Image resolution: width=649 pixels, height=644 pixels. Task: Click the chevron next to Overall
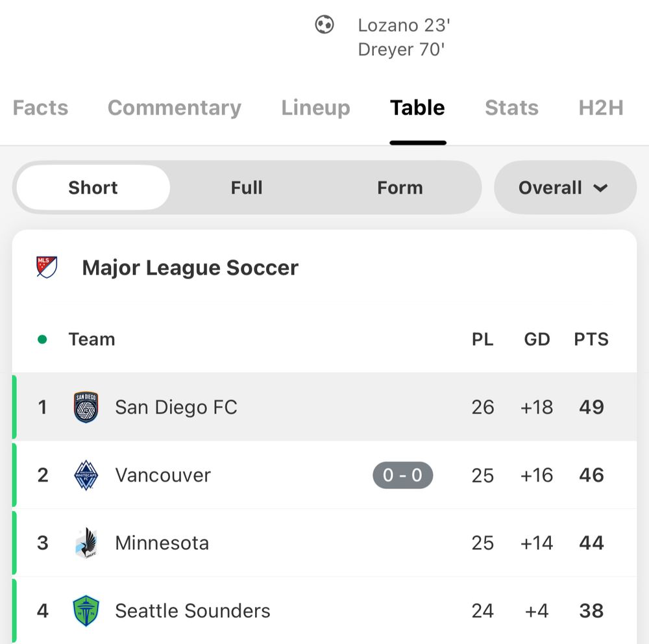600,188
